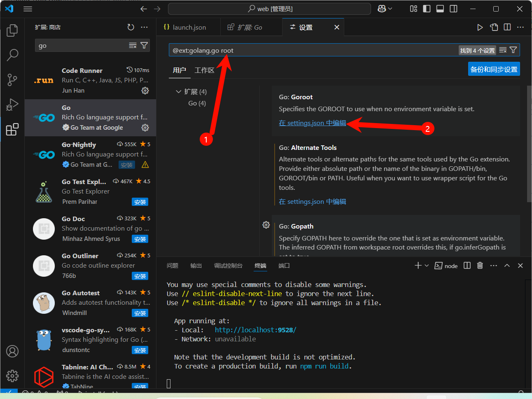The width and height of the screenshot is (532, 399).
Task: Select the 工作区 settings scope tab
Action: click(x=204, y=70)
